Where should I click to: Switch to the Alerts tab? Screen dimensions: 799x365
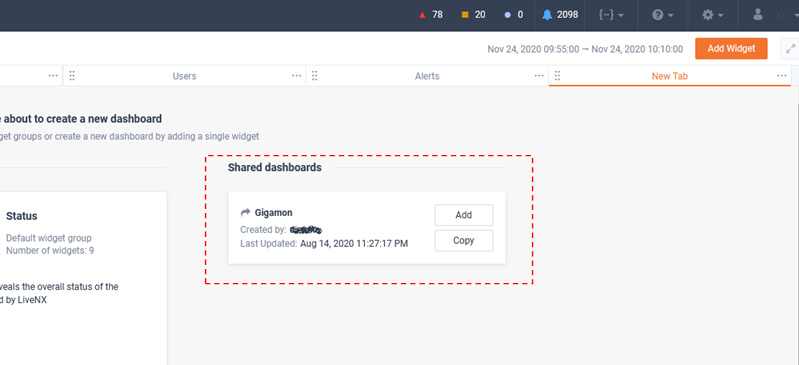coord(427,76)
